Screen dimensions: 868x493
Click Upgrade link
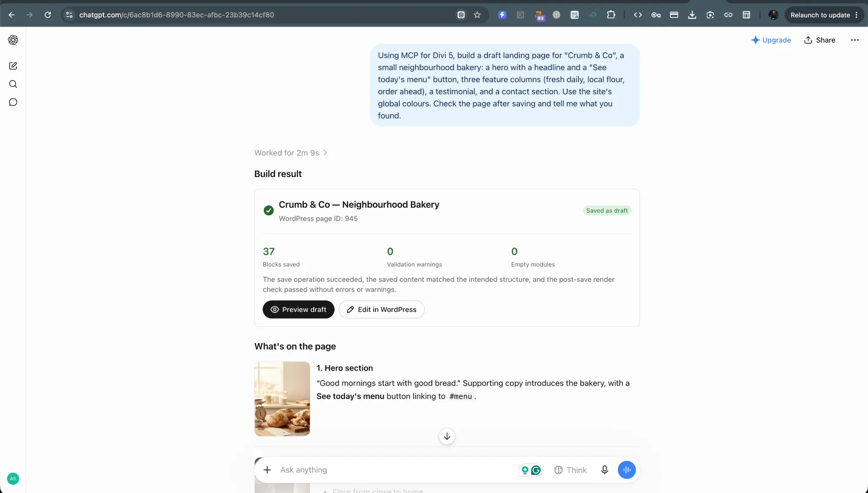pos(771,40)
